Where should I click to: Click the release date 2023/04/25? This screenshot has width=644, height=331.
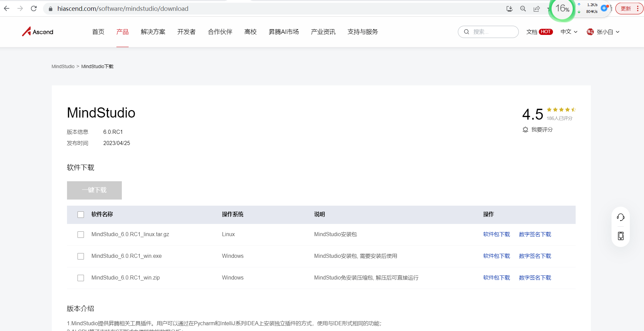pyautogui.click(x=117, y=143)
